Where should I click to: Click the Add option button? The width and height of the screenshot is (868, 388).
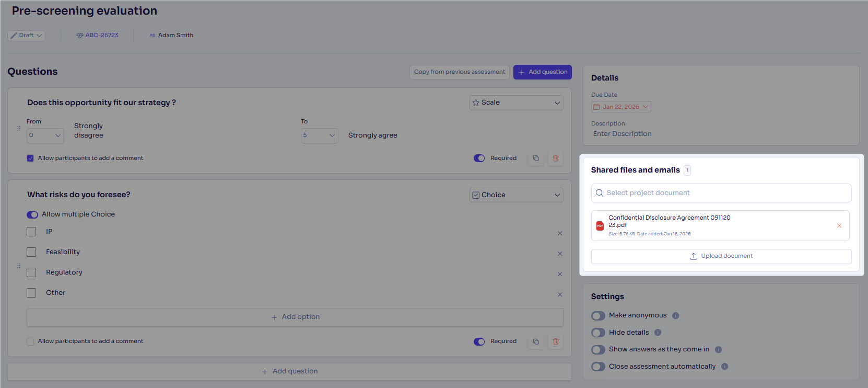point(295,317)
